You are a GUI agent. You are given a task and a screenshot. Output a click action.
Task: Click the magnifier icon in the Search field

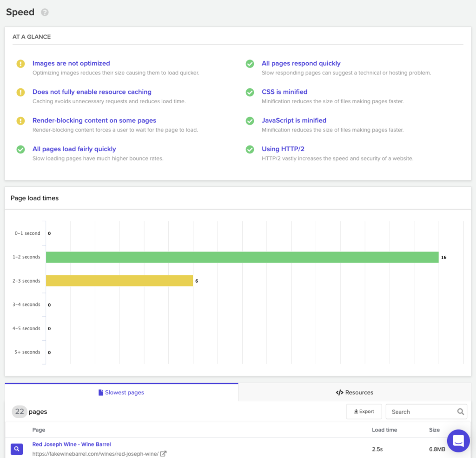461,412
